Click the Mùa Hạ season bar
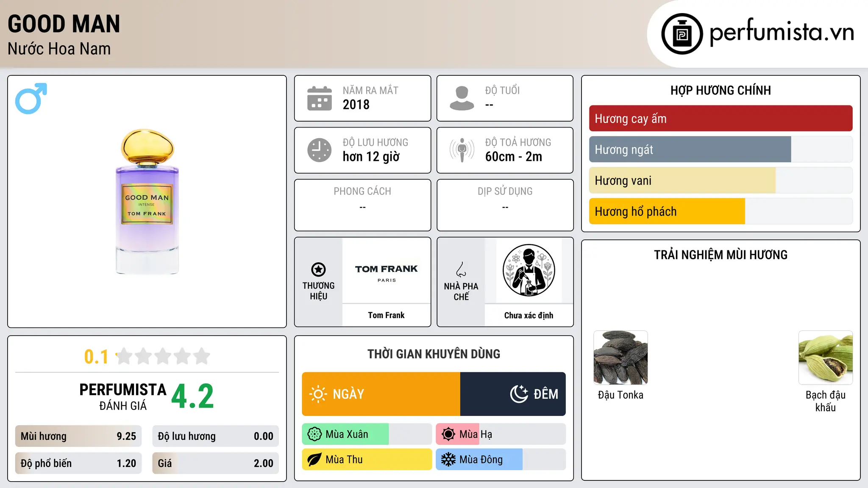Screen dimensions: 868x488 pyautogui.click(x=501, y=434)
